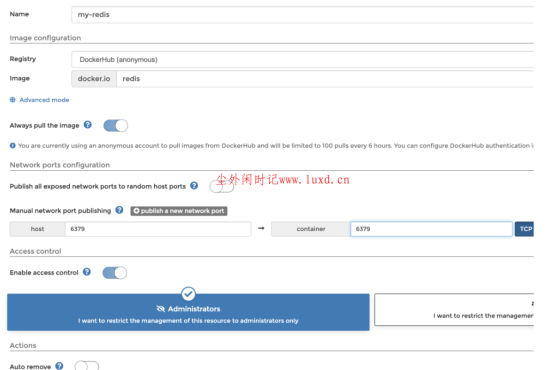
Task: Click the globe icon beside Advanced mode
Action: (x=13, y=100)
